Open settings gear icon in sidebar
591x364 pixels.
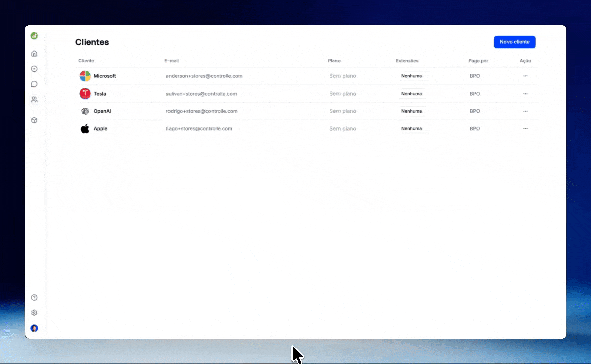pyautogui.click(x=34, y=313)
